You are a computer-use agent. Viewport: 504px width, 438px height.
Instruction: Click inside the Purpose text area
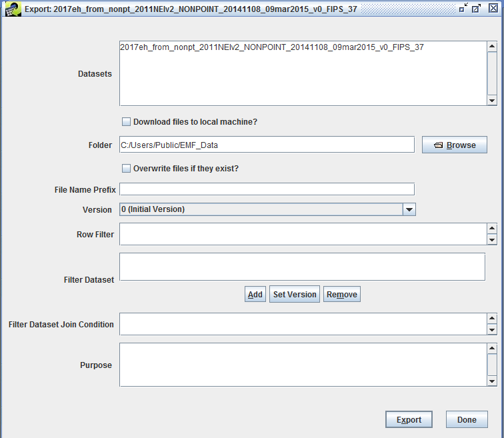(x=303, y=365)
